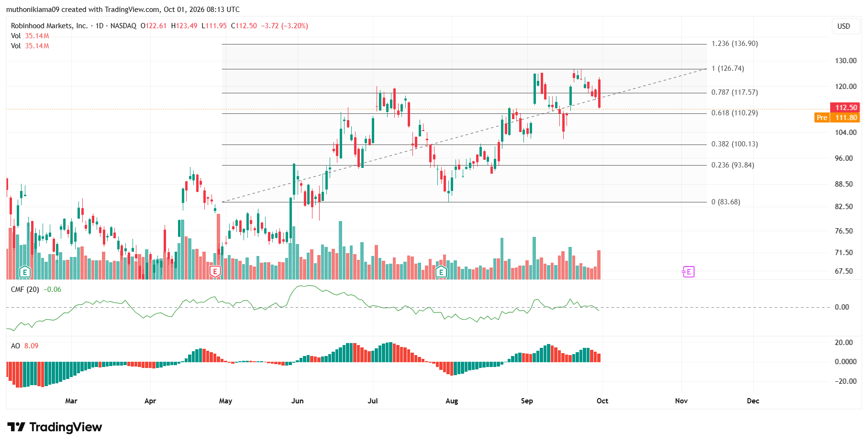
Task: Click the 0.618 (110.29) Fibonacci label
Action: [734, 113]
